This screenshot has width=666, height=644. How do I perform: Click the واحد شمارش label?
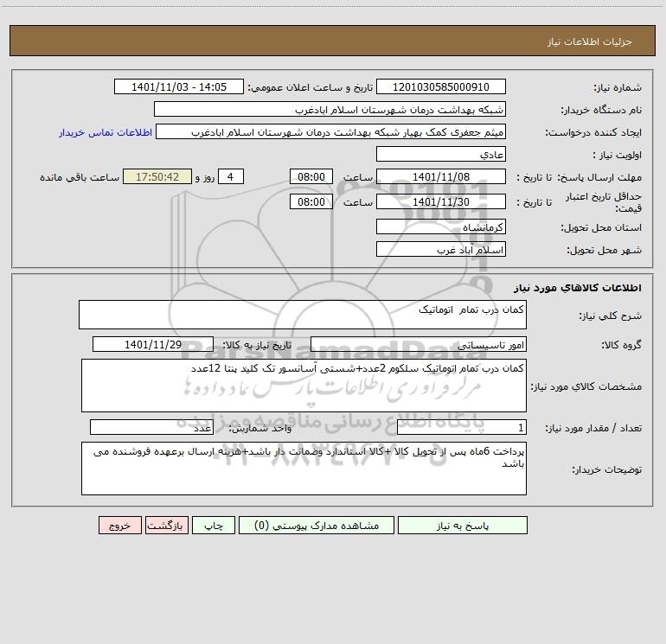(260, 429)
